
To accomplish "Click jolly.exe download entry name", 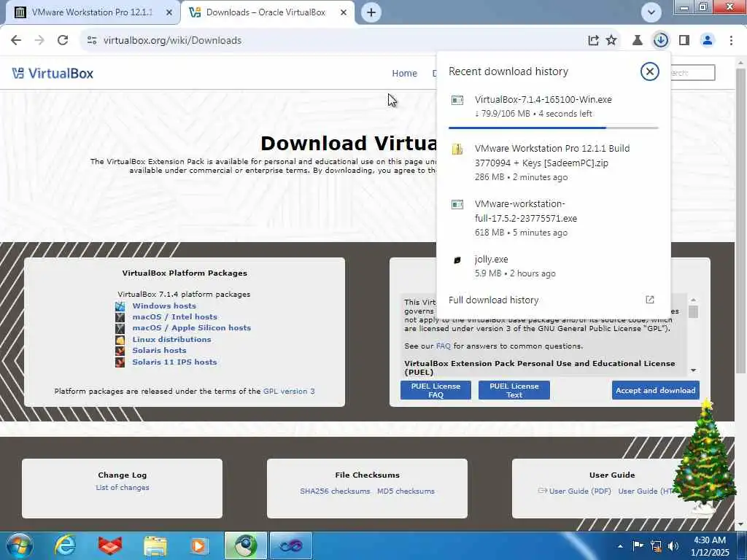I will tap(491, 260).
